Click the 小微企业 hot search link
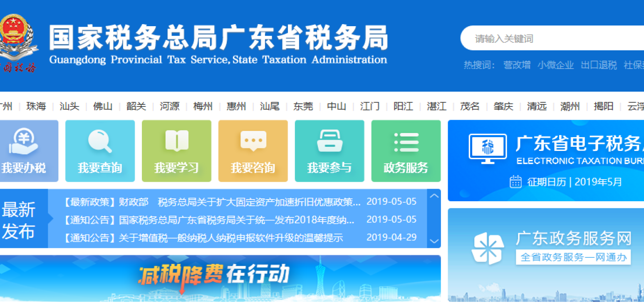This screenshot has width=644, height=306. 555,65
